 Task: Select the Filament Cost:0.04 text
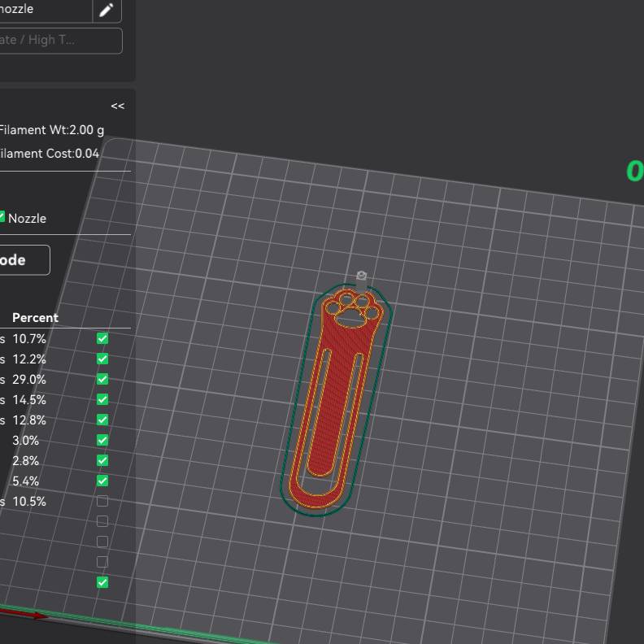tap(49, 154)
